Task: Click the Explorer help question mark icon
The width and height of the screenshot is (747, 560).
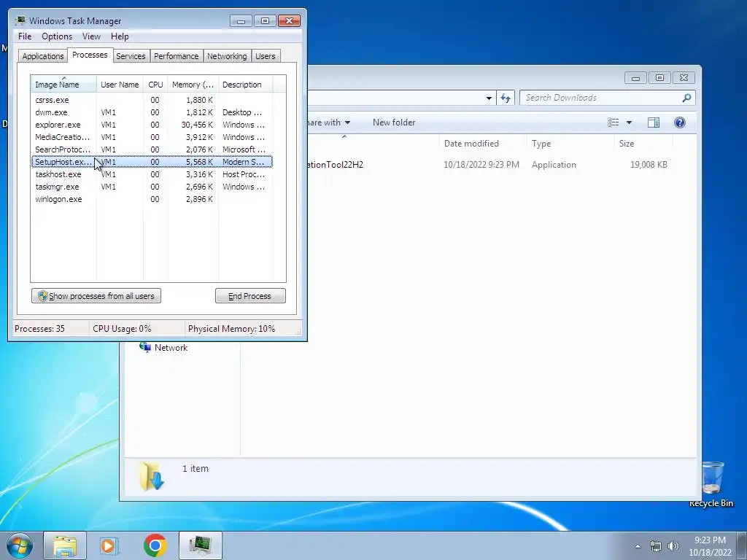Action: tap(679, 122)
